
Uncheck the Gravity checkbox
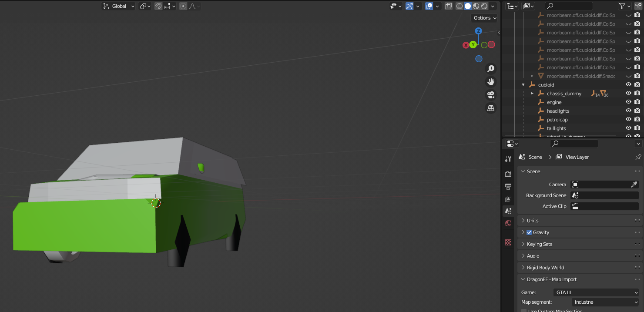point(529,232)
